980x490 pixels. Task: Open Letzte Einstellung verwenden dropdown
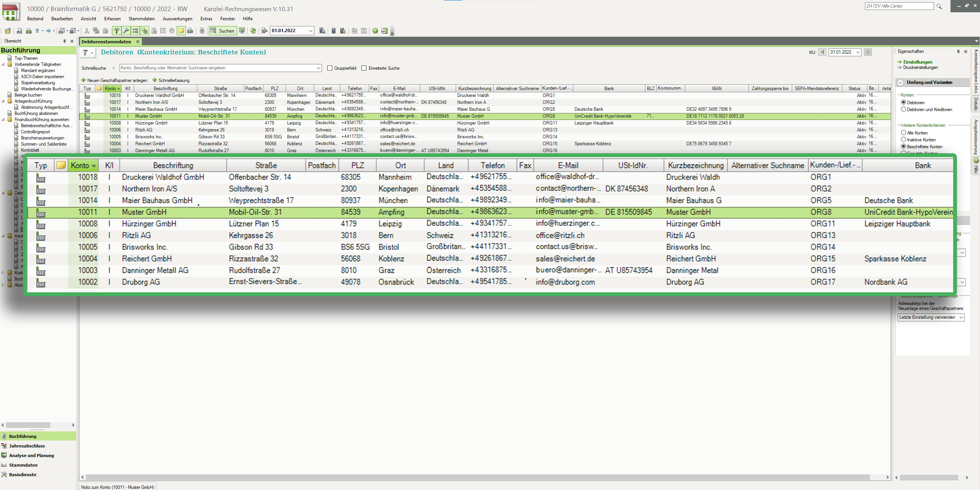961,318
